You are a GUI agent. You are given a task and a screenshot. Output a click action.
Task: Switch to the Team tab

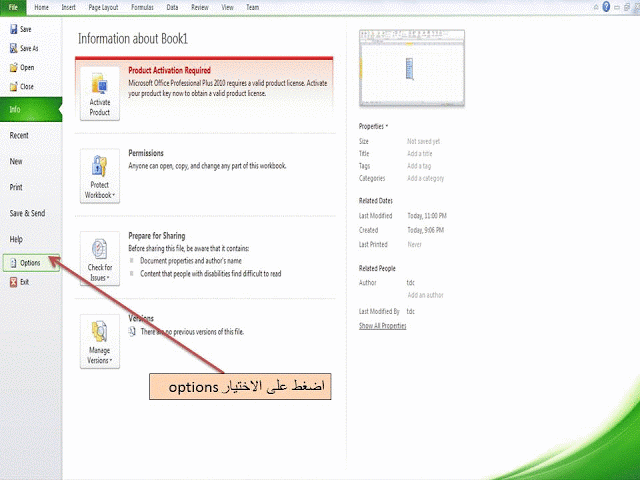(253, 7)
